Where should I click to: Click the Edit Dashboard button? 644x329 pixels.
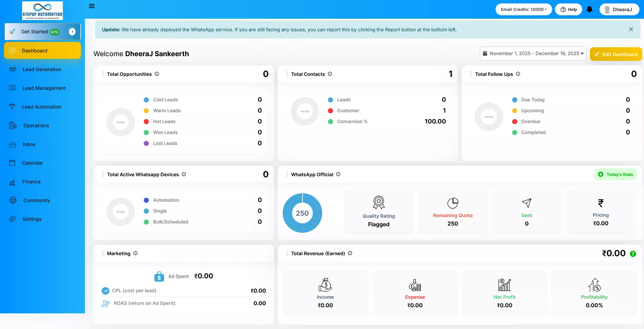tap(616, 54)
